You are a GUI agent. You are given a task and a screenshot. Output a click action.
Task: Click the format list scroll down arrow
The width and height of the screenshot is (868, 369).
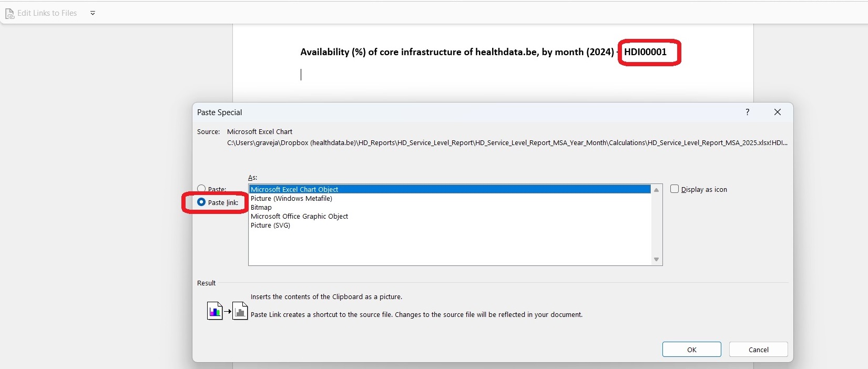[656, 259]
